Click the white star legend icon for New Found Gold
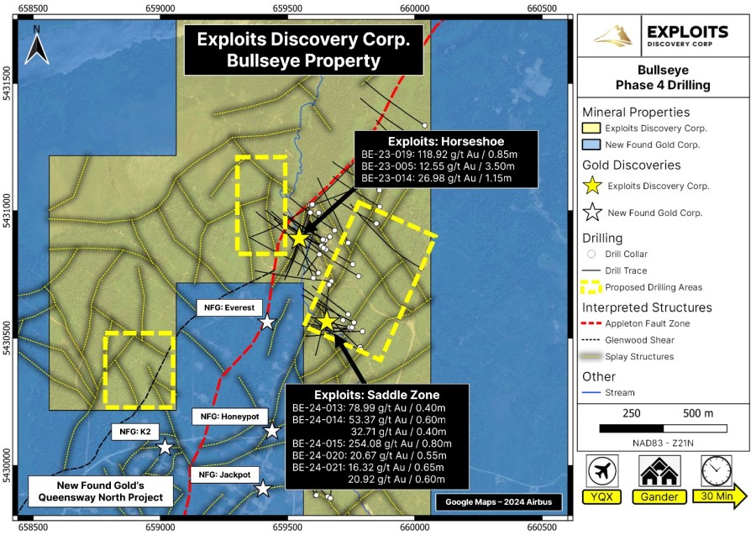 592,212
